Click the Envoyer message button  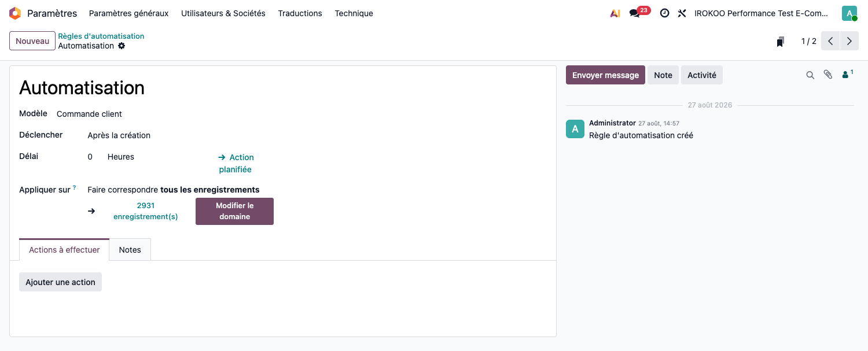[x=605, y=75]
